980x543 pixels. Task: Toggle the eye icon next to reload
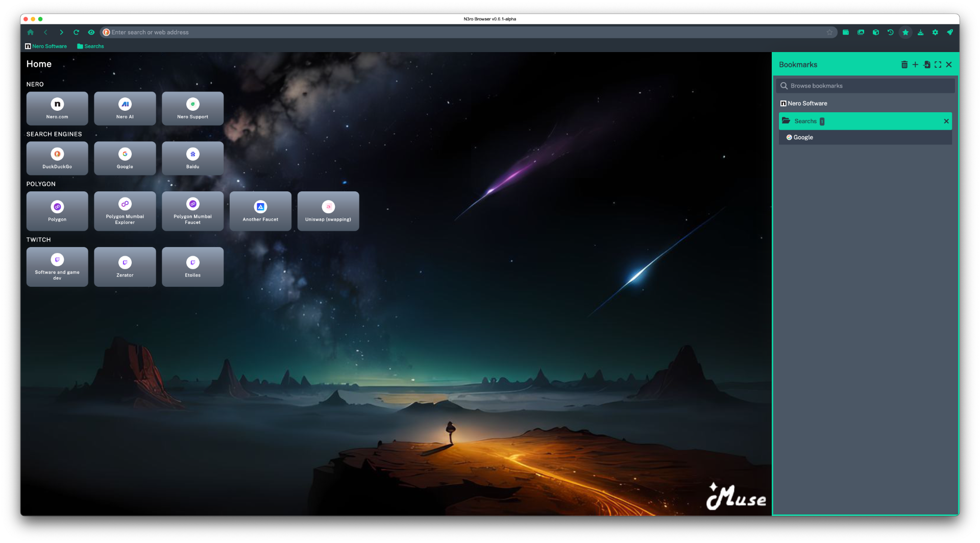91,32
